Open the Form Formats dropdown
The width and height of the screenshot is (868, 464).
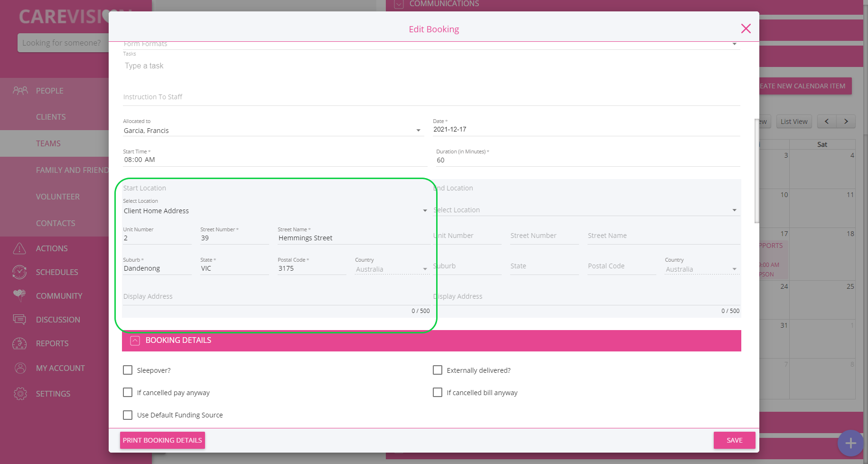pos(431,44)
